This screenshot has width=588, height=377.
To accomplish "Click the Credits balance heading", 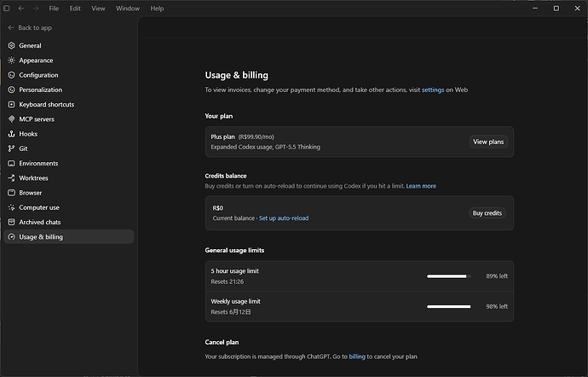I will pos(226,176).
